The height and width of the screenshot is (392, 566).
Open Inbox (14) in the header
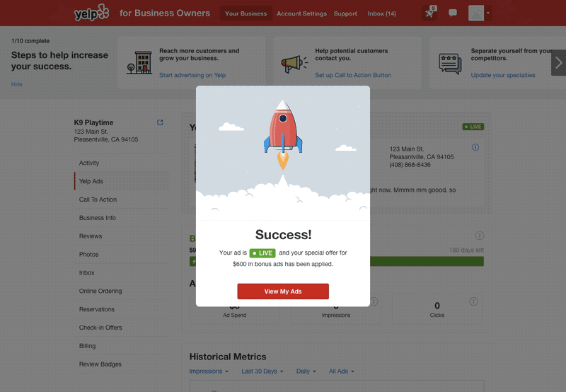point(381,13)
